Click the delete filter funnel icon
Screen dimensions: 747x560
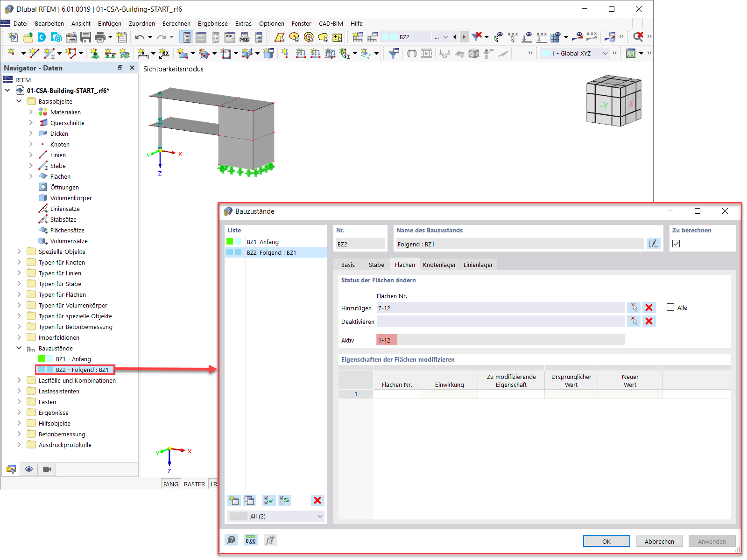[x=476, y=37]
